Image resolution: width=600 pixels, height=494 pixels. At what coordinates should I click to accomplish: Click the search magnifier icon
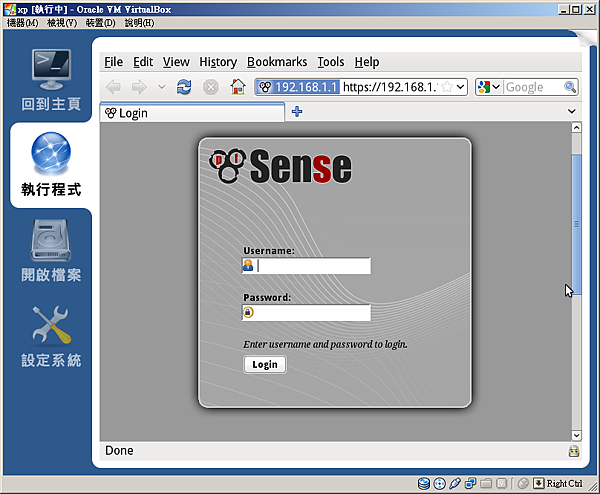pos(570,87)
